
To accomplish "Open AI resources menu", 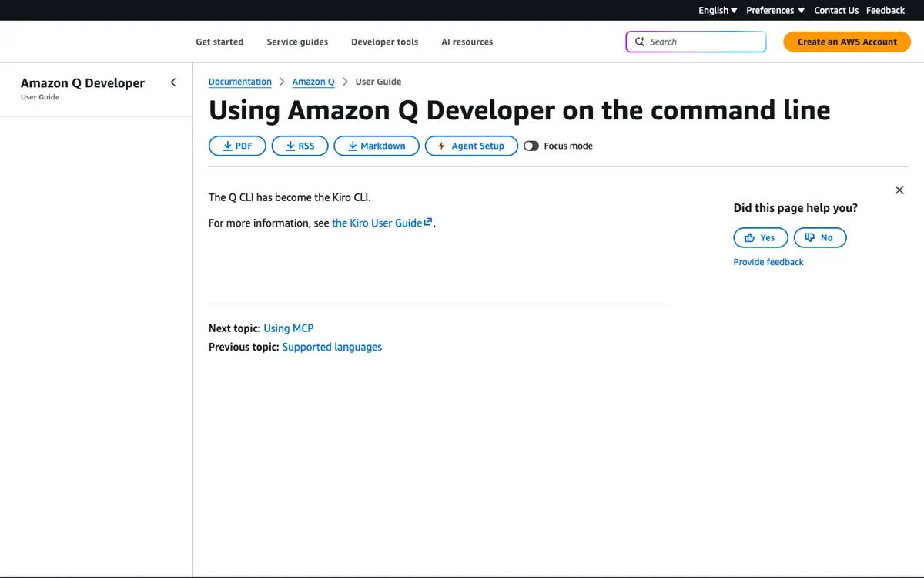I will click(x=467, y=42).
